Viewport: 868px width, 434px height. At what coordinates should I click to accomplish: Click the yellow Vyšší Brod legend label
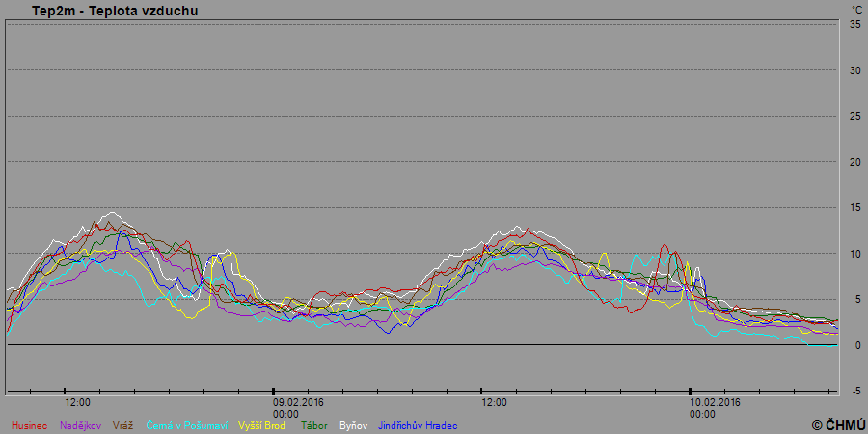click(x=261, y=425)
